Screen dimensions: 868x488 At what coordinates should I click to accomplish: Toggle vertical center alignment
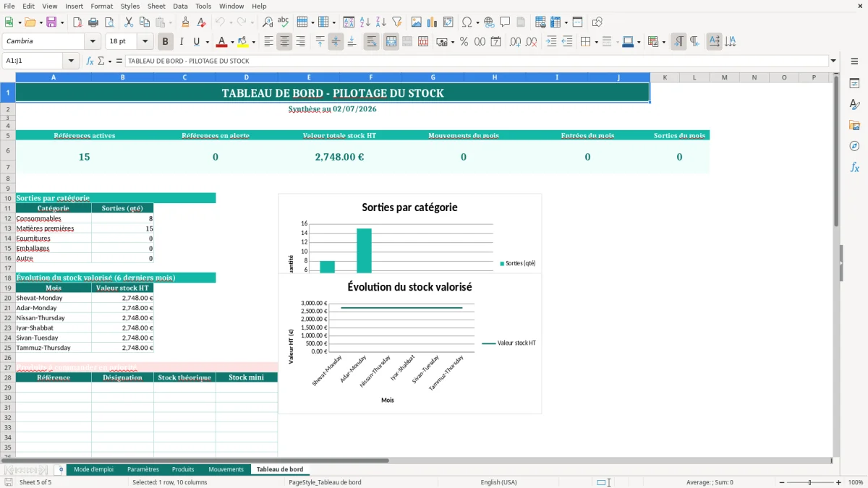point(336,42)
